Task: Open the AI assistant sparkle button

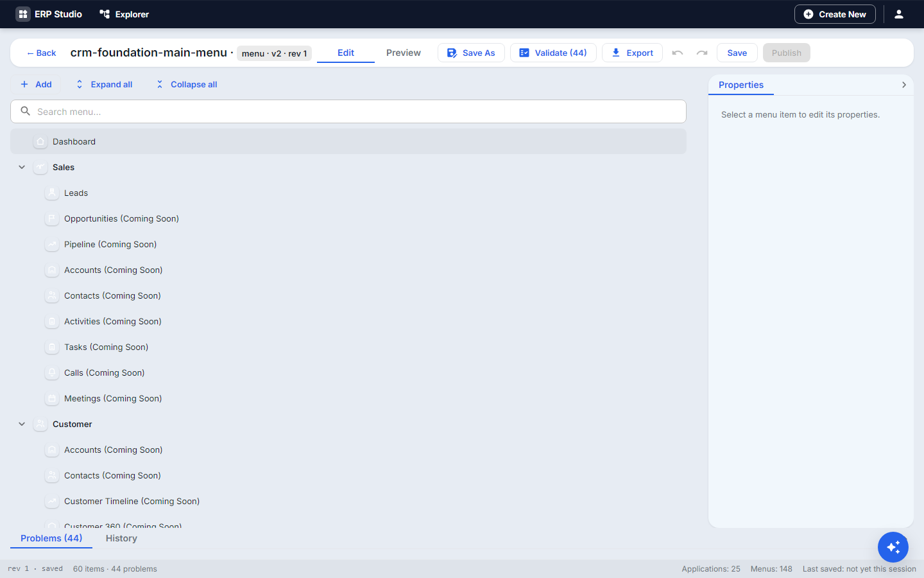Action: coord(893,547)
